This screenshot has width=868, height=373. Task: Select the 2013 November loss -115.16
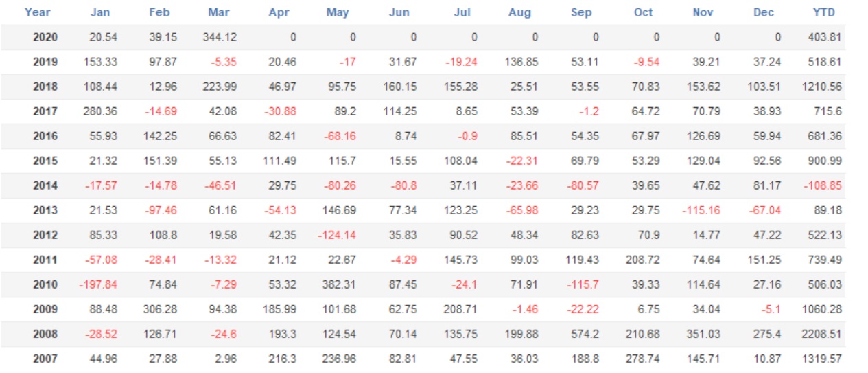click(x=701, y=210)
